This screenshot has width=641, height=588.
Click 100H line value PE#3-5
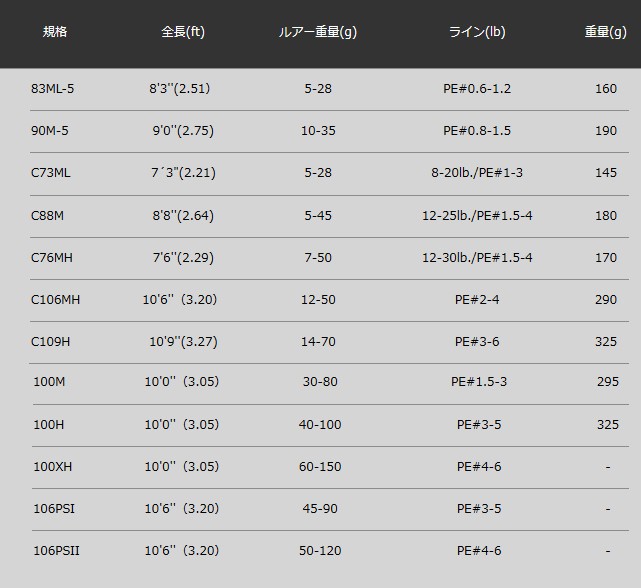click(479, 424)
